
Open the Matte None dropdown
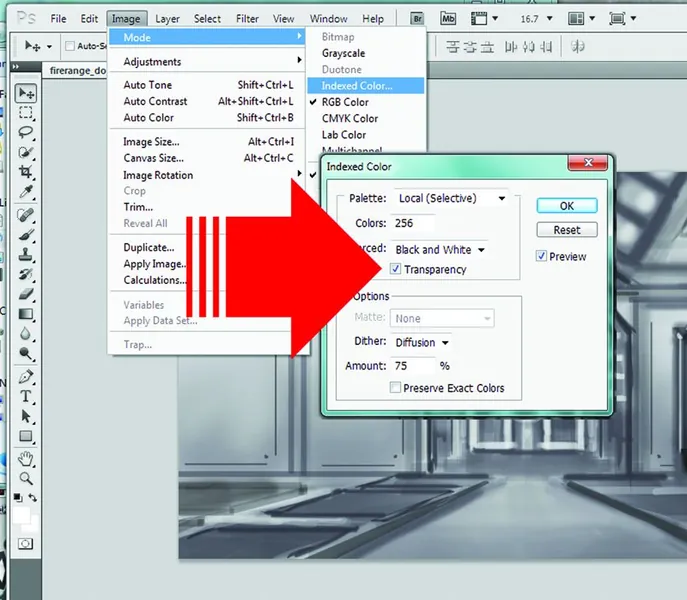[x=442, y=318]
